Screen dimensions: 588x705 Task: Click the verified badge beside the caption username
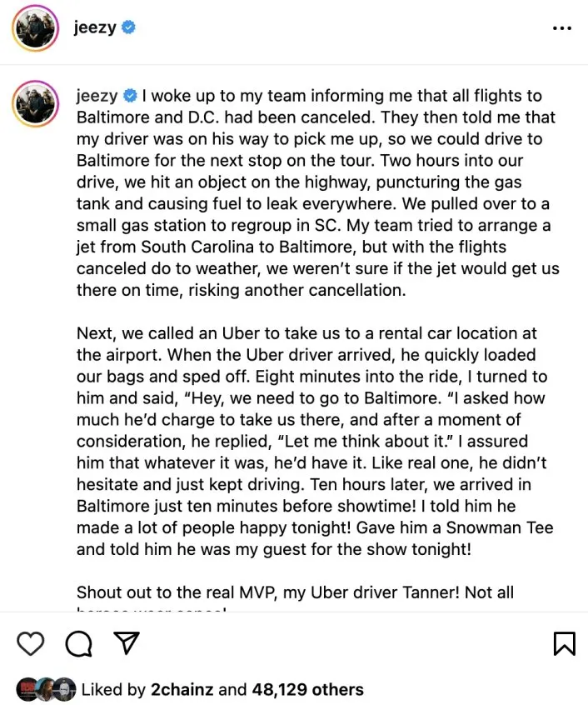click(131, 96)
